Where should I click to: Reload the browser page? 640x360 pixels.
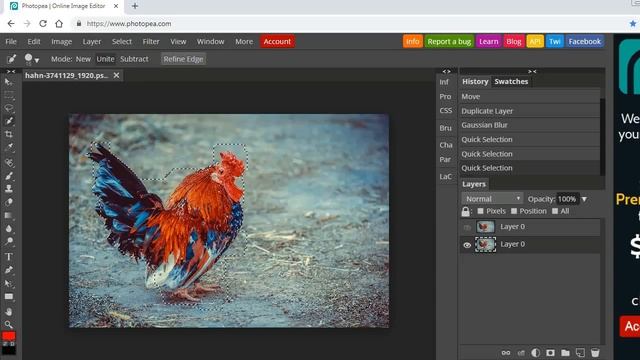coord(43,24)
